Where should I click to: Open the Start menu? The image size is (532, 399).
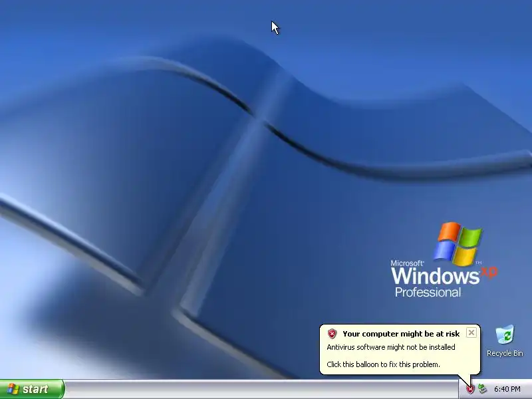tap(32, 389)
